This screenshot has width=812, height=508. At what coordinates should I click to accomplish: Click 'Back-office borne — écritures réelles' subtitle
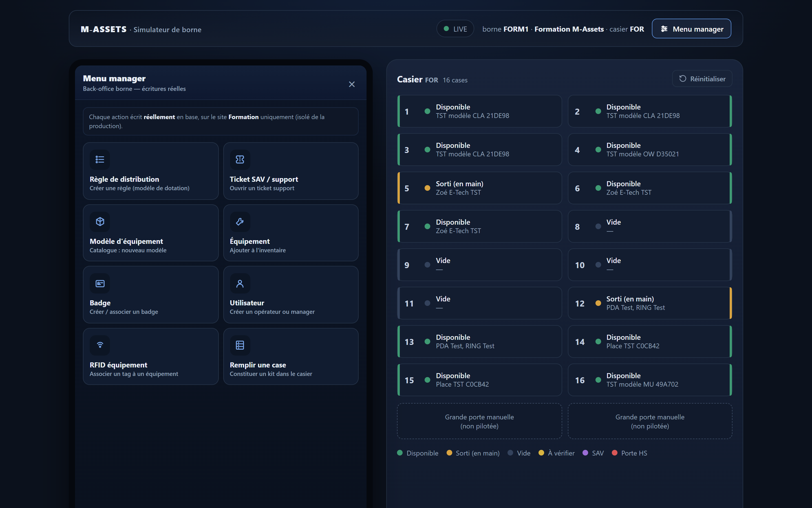click(134, 89)
